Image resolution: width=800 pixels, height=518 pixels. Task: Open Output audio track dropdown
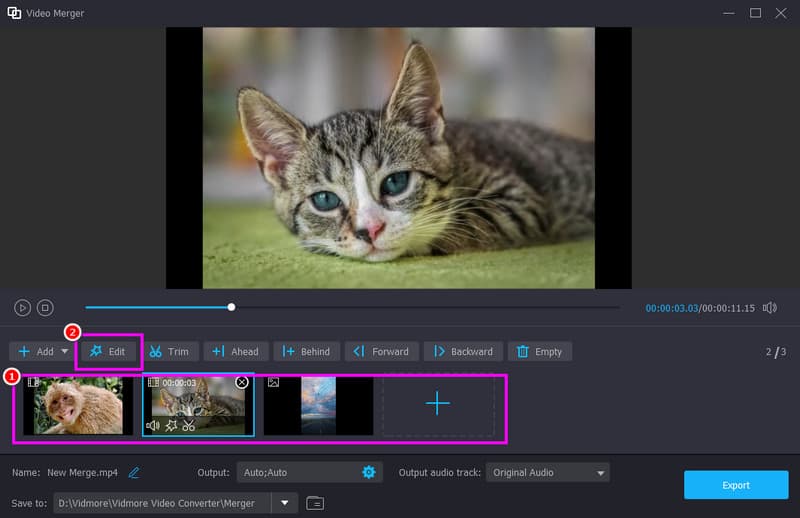pyautogui.click(x=547, y=473)
